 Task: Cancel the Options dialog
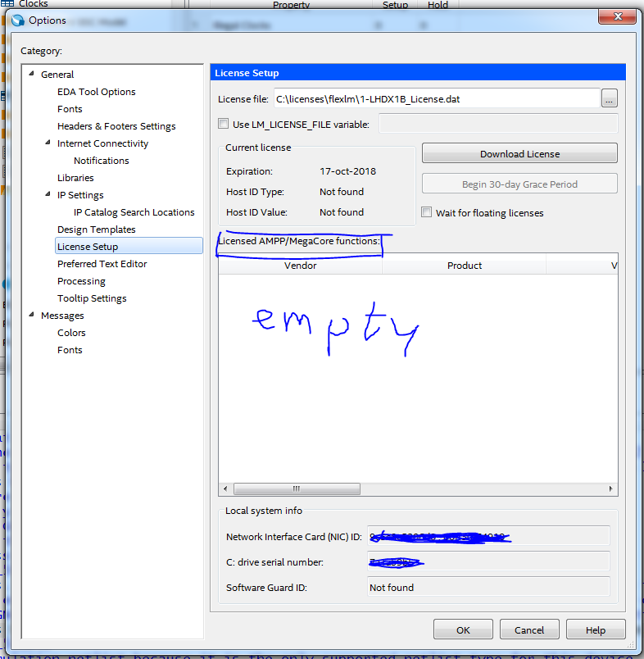529,629
